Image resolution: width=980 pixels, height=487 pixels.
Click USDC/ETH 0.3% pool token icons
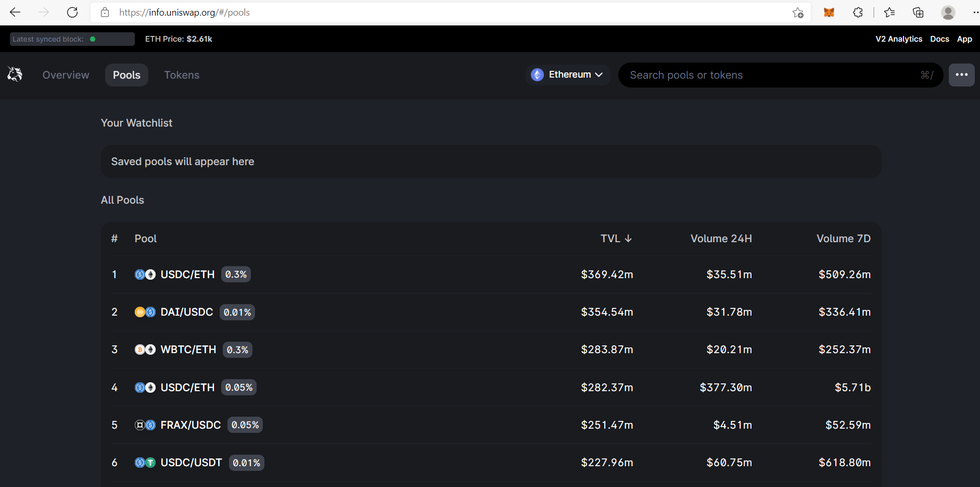click(x=145, y=274)
